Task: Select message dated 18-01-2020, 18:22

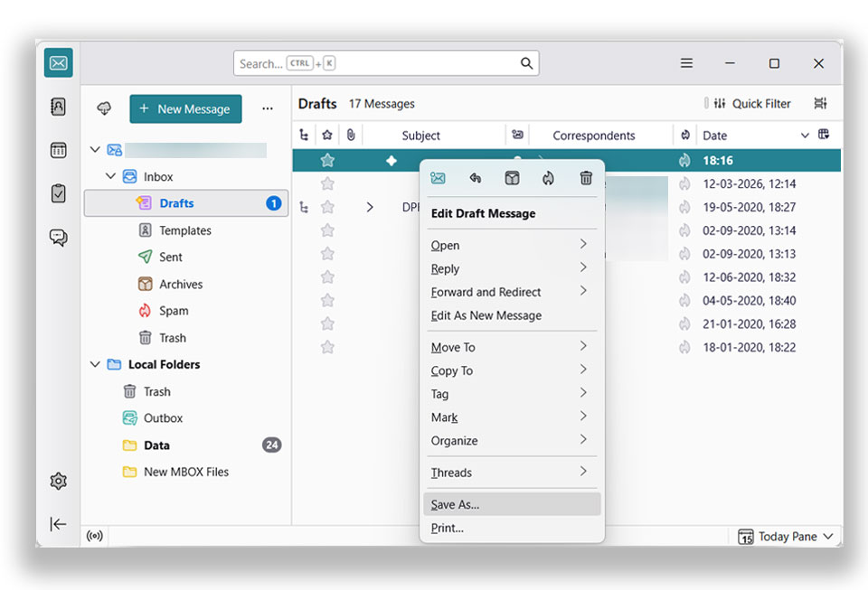Action: (566, 347)
